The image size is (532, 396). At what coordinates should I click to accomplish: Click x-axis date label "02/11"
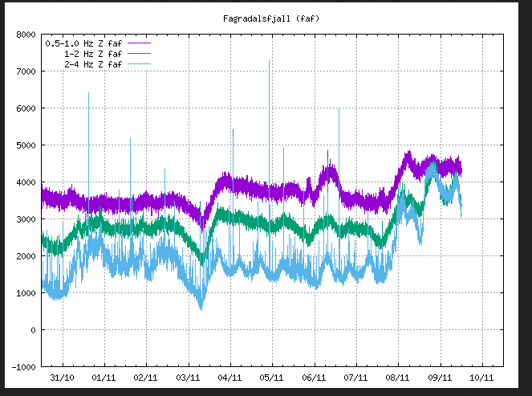pyautogui.click(x=145, y=378)
